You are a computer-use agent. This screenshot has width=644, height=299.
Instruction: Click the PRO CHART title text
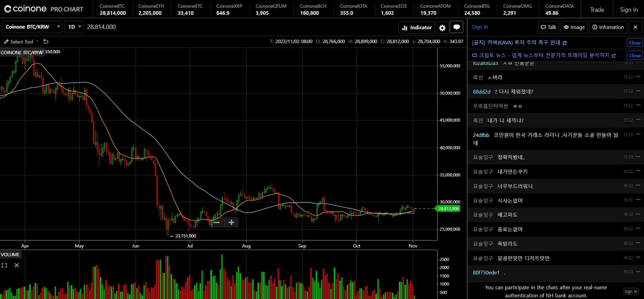(x=67, y=9)
